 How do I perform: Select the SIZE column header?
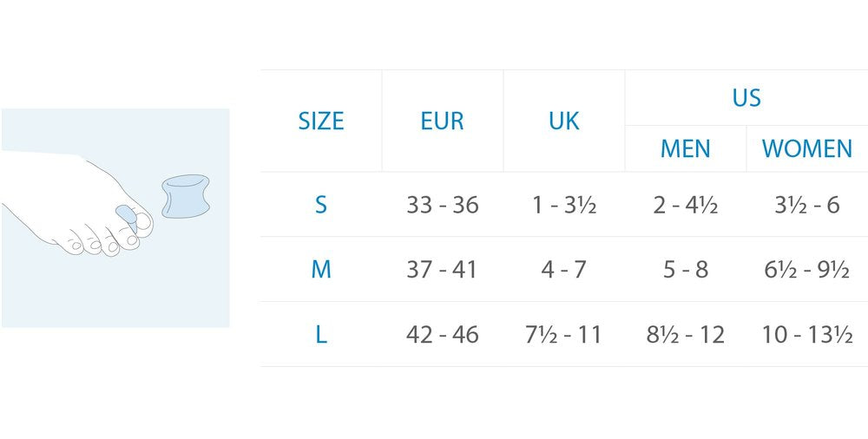[321, 121]
